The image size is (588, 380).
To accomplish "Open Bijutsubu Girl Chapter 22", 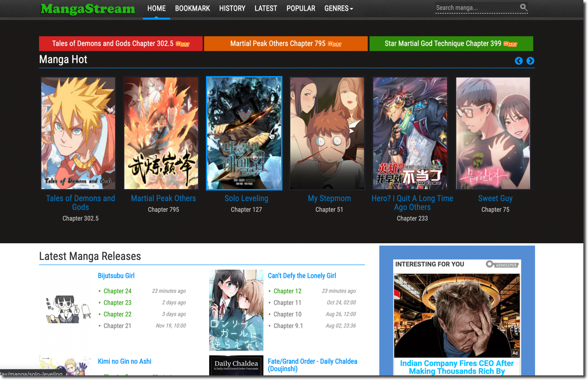I will click(117, 314).
